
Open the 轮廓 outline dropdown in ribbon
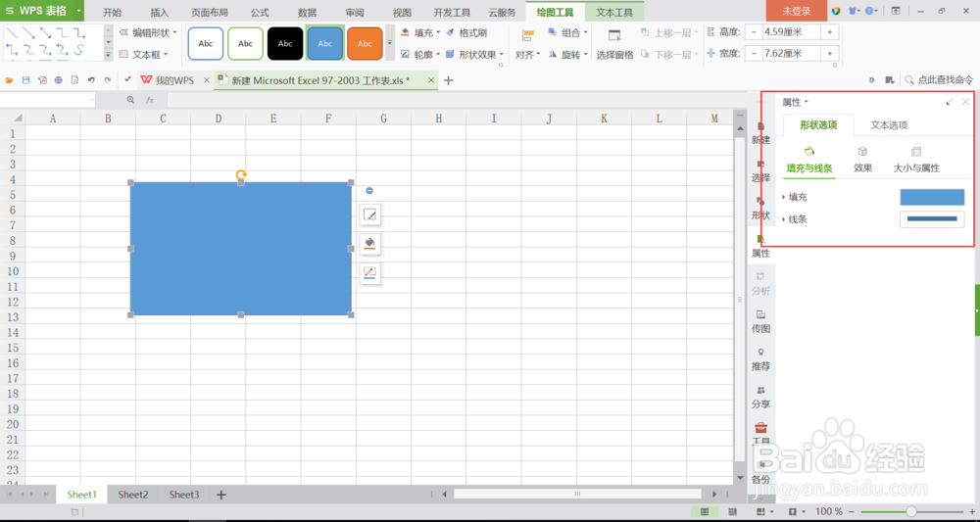tap(420, 54)
